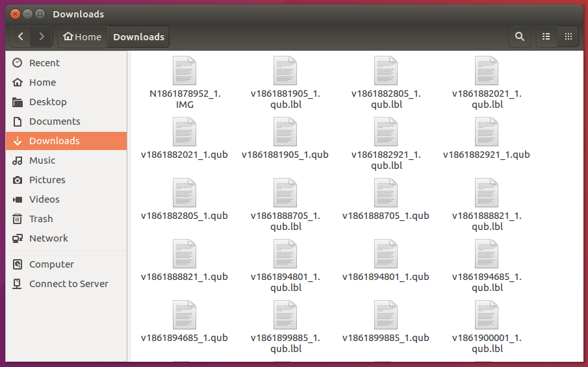Click the Downloads path breadcrumb
Viewport: 588px width, 367px height.
coord(138,37)
